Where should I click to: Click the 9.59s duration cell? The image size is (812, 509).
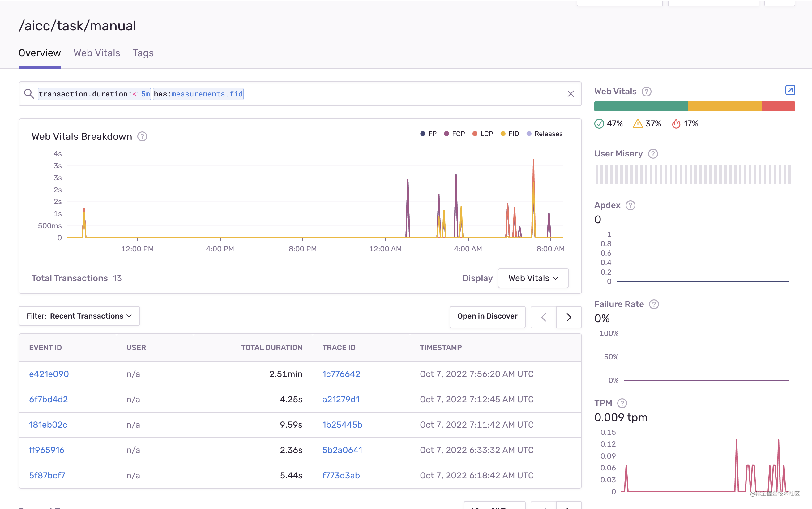[x=291, y=425]
